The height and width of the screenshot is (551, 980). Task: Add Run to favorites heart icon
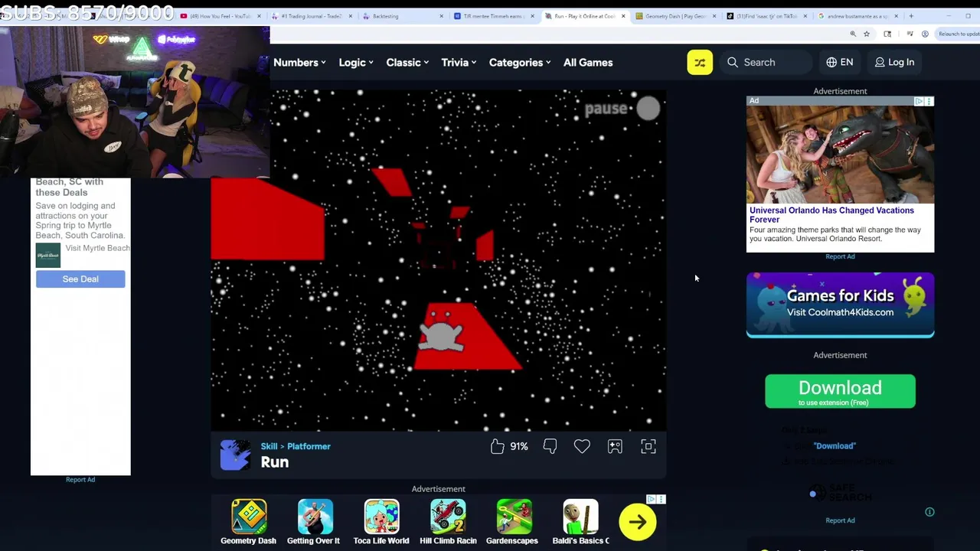point(582,446)
